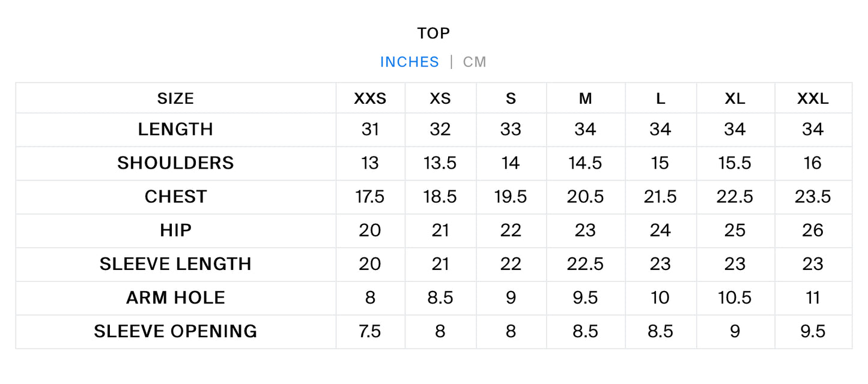Click the CHEST row label

(175, 197)
